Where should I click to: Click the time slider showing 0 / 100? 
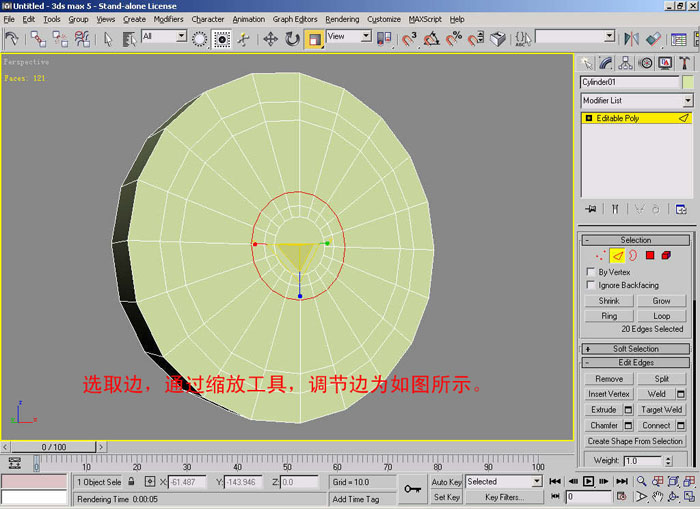coord(53,446)
